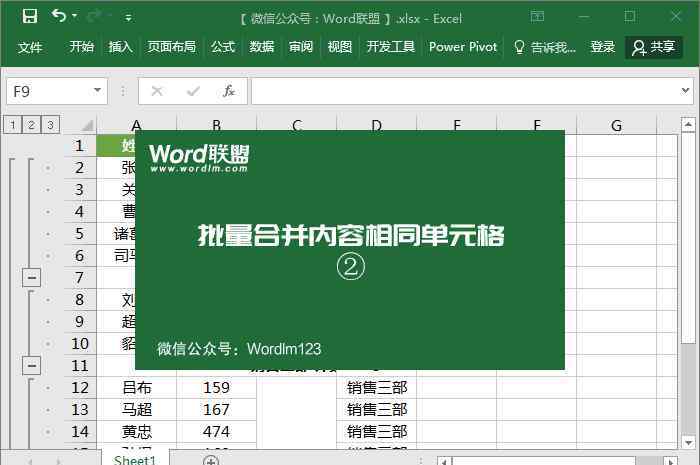Select row 9 header
The width and height of the screenshot is (700, 465).
coord(80,321)
